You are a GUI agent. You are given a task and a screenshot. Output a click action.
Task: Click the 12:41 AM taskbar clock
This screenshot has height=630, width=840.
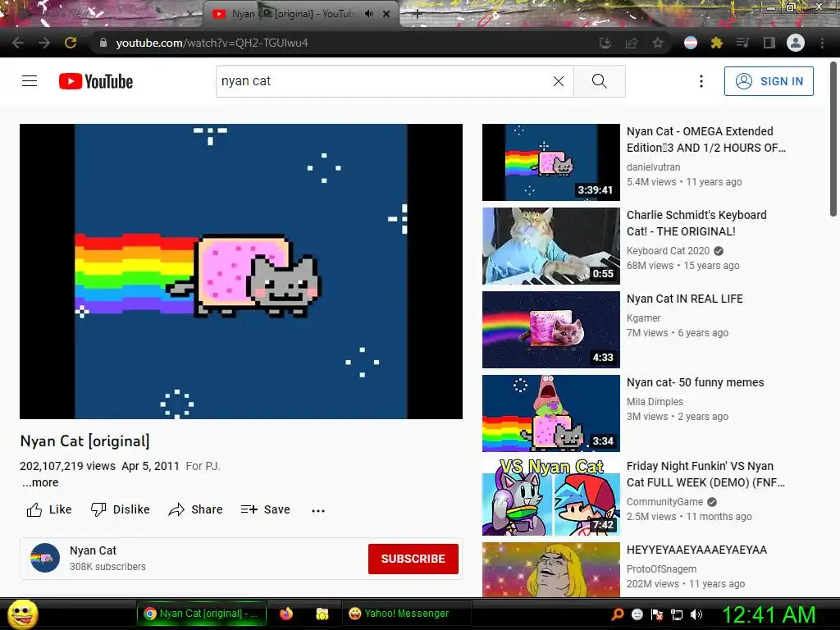769,614
